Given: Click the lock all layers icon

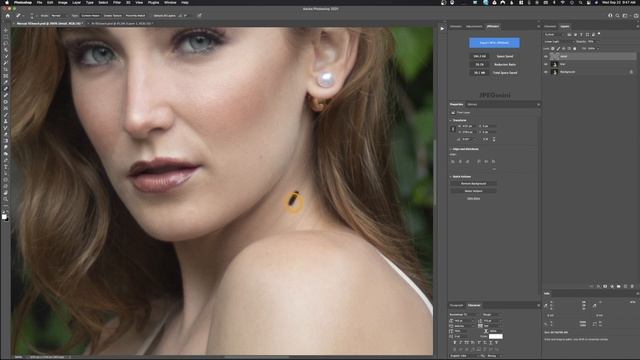Looking at the screenshot, I should click(575, 49).
